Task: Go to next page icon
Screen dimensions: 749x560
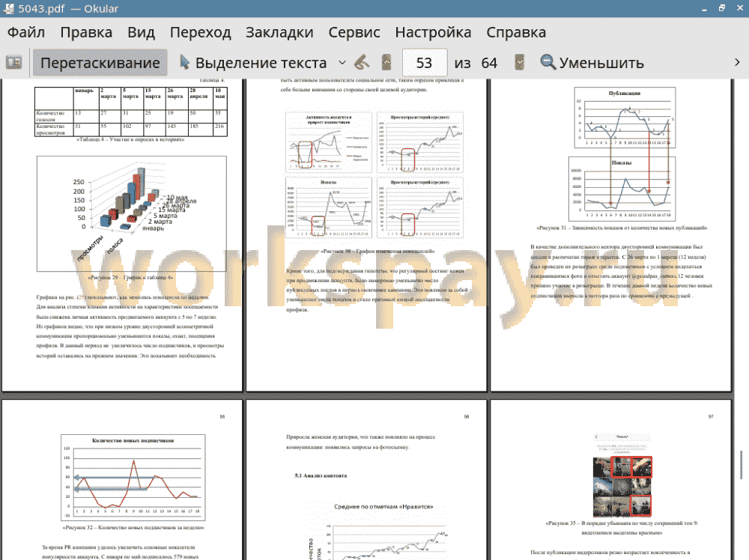Action: [519, 63]
